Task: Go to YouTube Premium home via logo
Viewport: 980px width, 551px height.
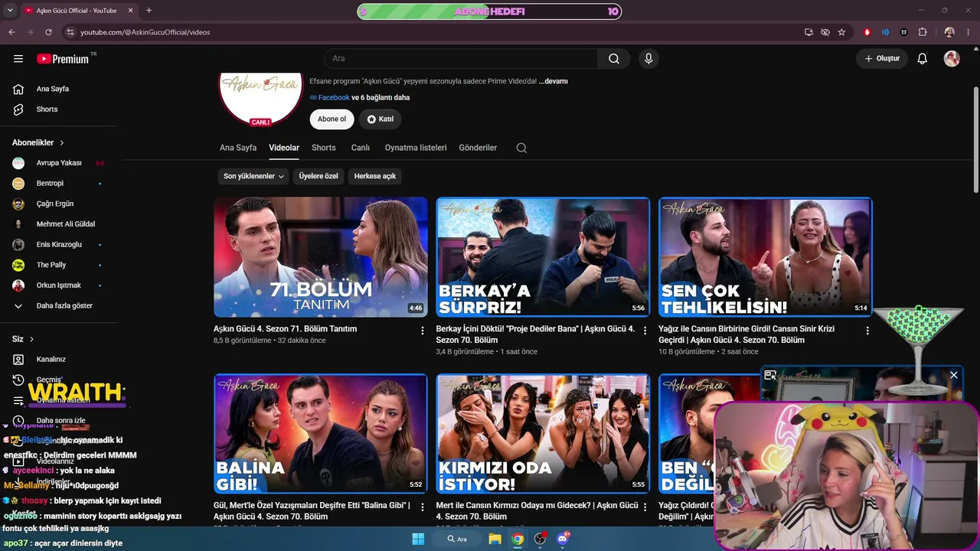Action: point(63,59)
